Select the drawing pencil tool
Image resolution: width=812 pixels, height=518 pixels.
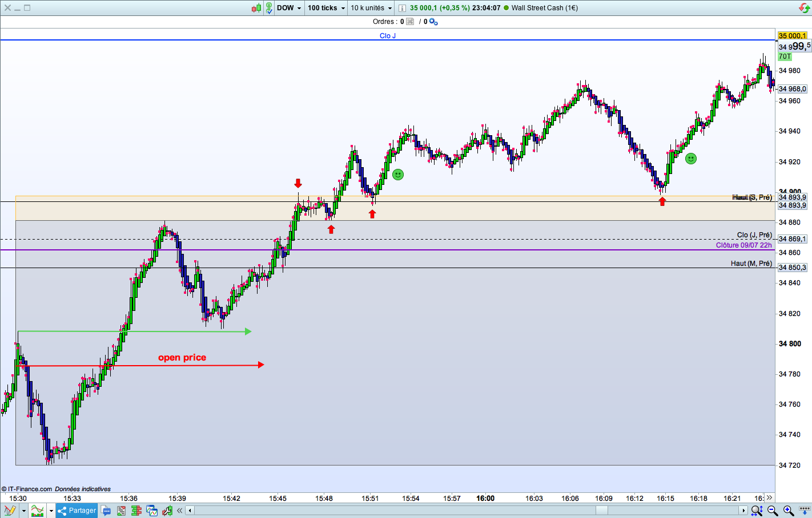point(10,511)
